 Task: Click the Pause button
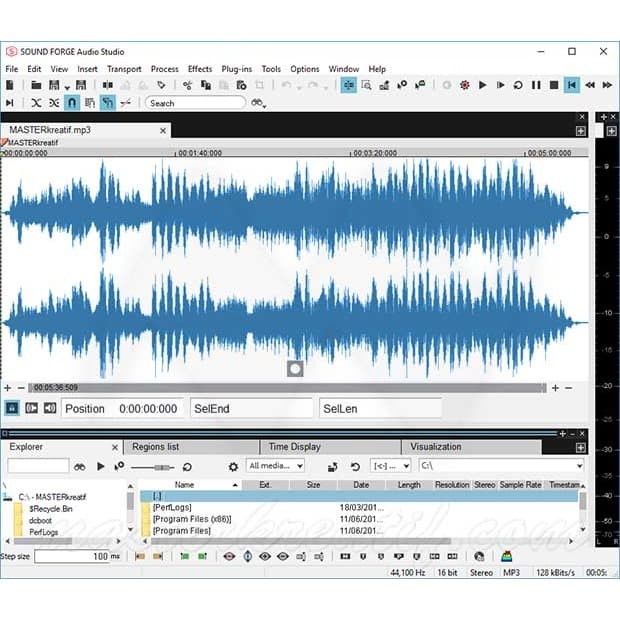coord(536,85)
